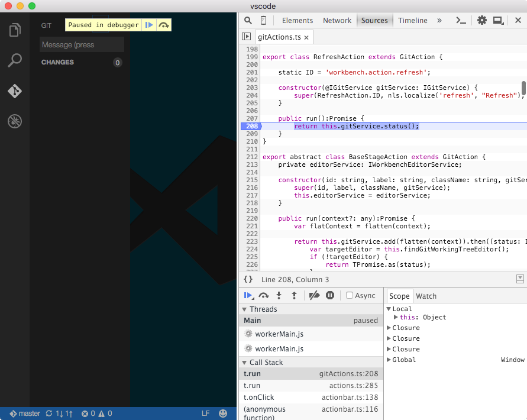The width and height of the screenshot is (527, 420).
Task: Step out of the current function
Action: point(294,296)
